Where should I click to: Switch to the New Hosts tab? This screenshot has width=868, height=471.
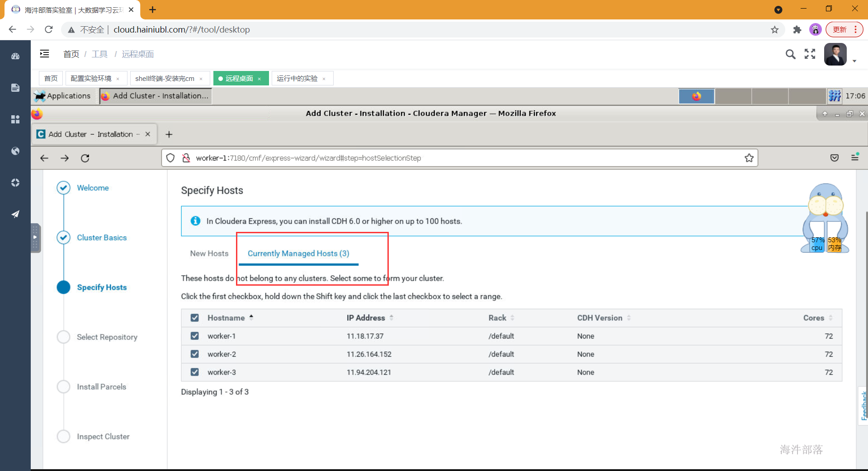pos(209,254)
